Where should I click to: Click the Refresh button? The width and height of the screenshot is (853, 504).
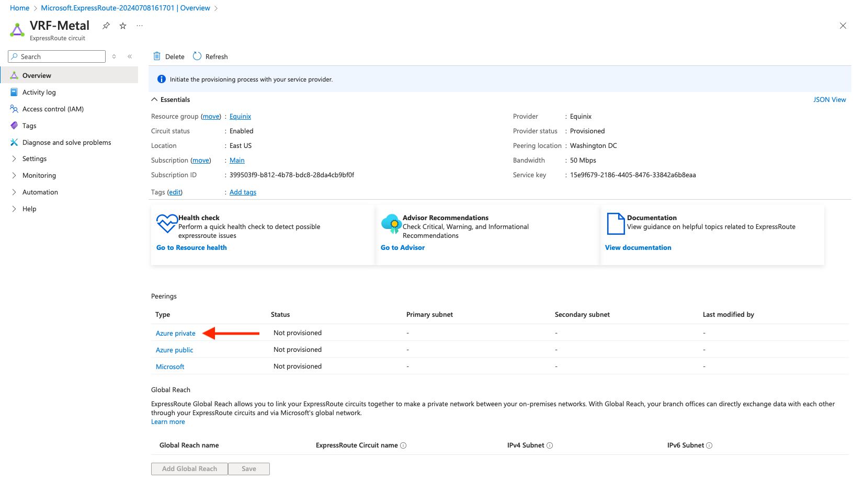(210, 56)
